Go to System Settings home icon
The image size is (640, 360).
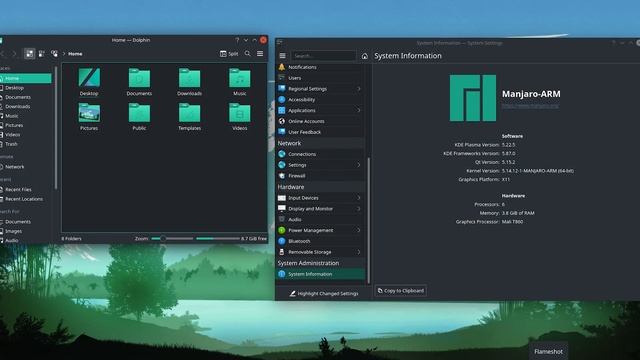click(364, 56)
